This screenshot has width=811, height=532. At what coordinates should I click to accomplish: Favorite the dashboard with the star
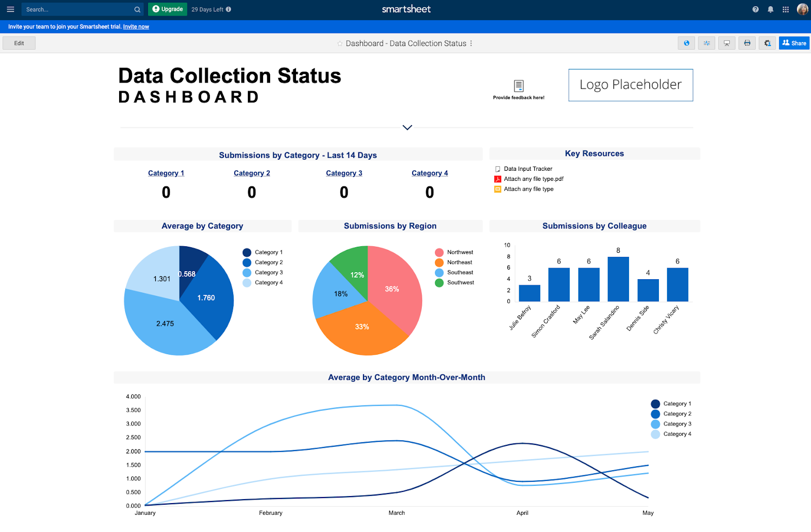click(x=340, y=43)
